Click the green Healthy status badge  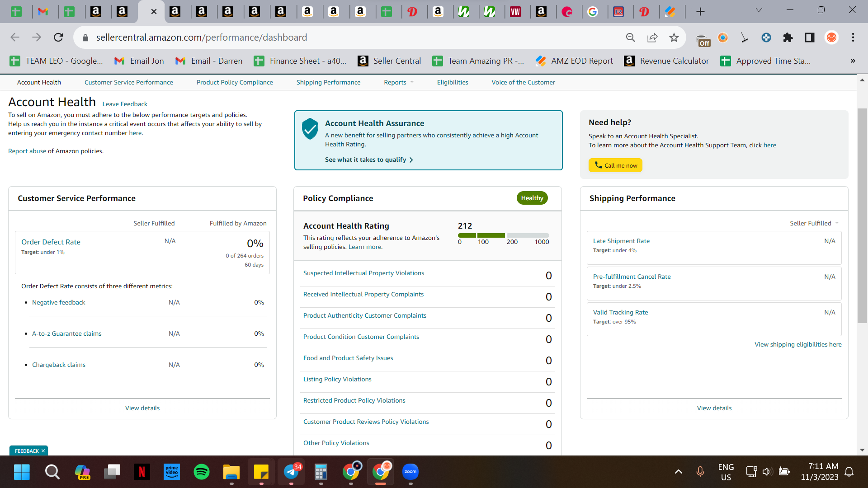click(x=532, y=198)
